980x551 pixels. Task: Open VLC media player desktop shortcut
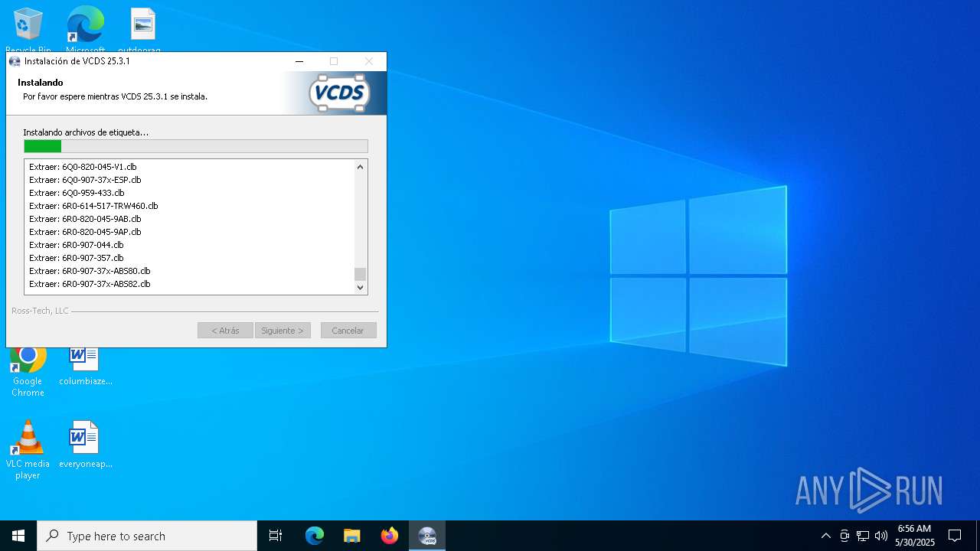click(28, 450)
